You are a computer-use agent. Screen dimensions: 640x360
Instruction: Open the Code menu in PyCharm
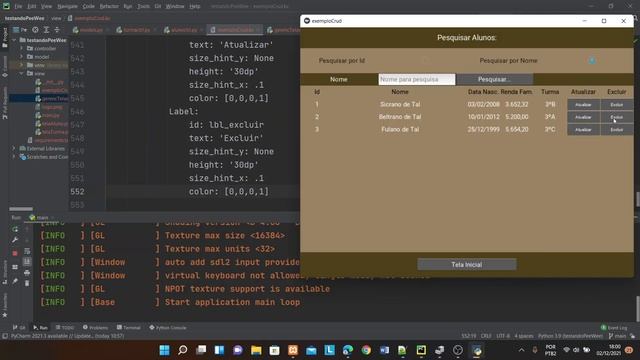88,6
